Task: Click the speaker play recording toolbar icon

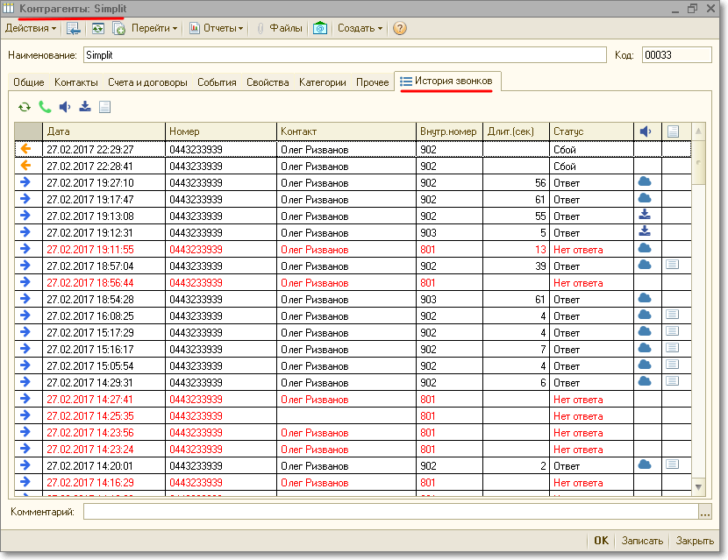Action: [65, 107]
